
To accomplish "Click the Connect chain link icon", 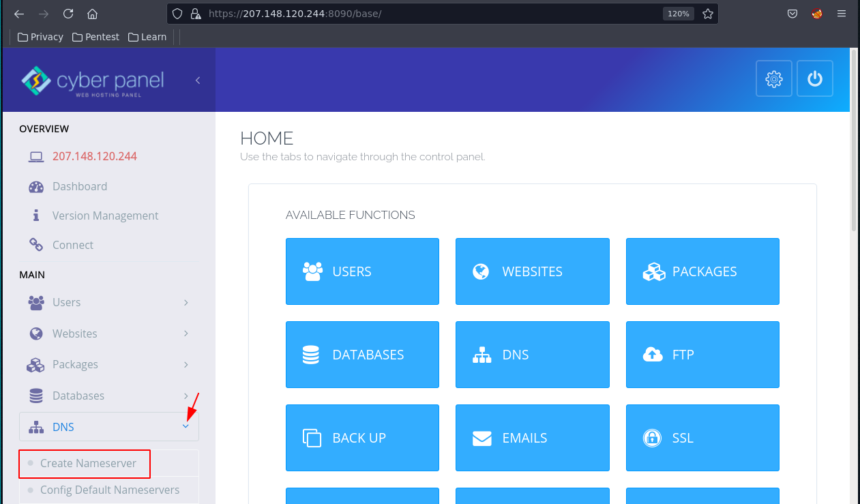I will [36, 244].
